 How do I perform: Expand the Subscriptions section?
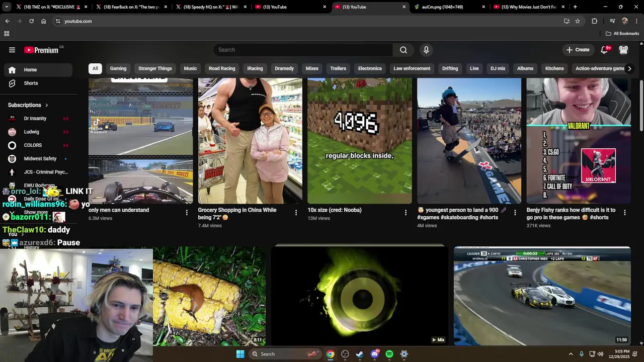click(28, 105)
